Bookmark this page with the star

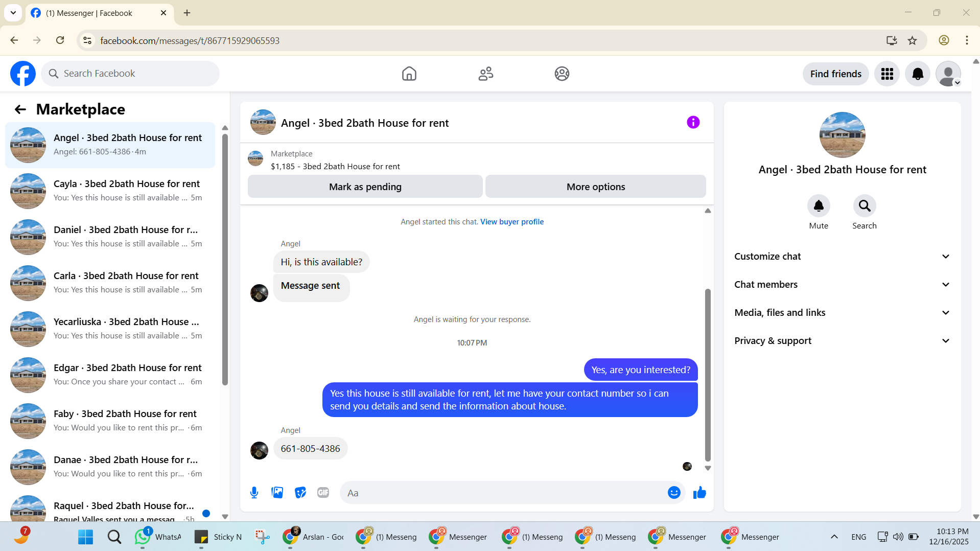913,40
